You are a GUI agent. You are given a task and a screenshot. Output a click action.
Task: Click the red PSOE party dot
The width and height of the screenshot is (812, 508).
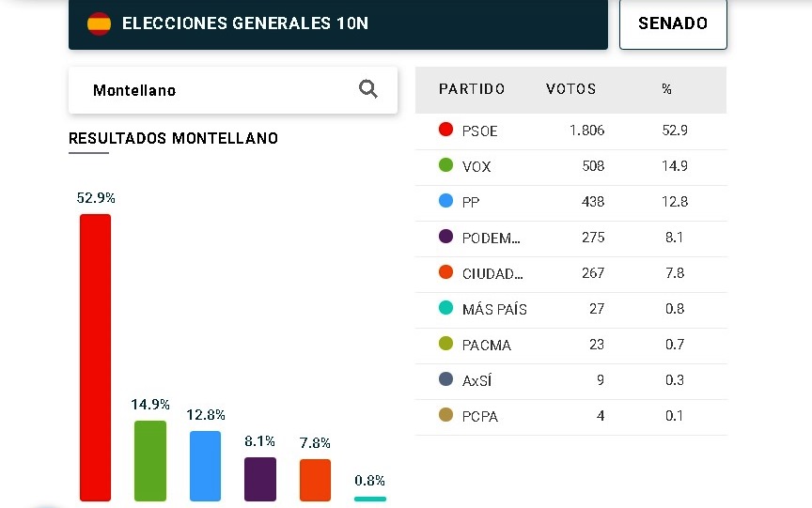click(446, 130)
